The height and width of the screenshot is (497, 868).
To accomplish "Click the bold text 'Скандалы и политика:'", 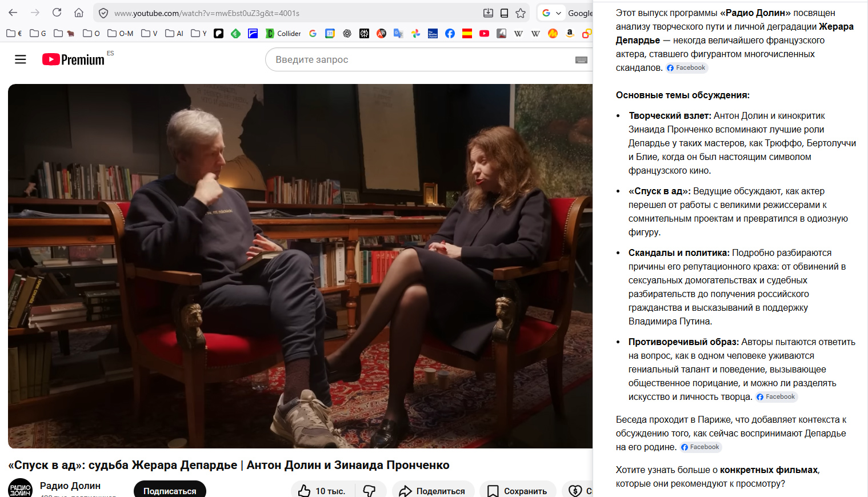I will [x=679, y=252].
